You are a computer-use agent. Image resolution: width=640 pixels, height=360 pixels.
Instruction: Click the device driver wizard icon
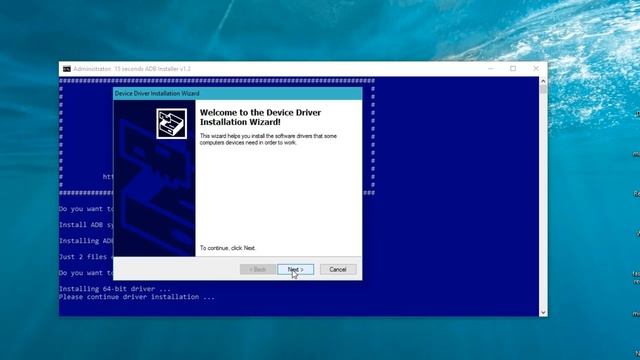tap(171, 124)
